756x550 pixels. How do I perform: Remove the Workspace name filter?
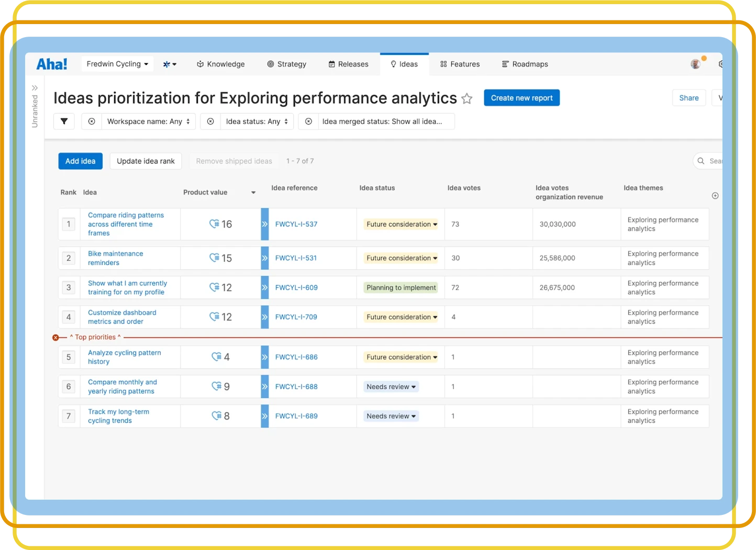92,122
